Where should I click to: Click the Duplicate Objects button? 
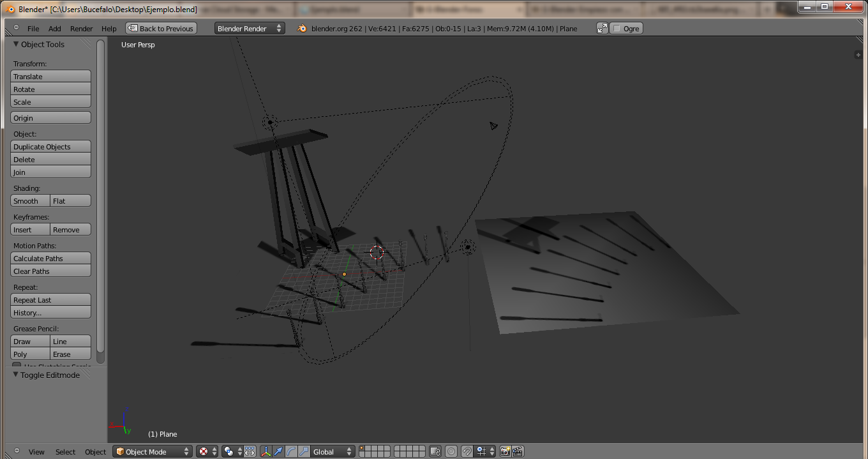tap(51, 146)
